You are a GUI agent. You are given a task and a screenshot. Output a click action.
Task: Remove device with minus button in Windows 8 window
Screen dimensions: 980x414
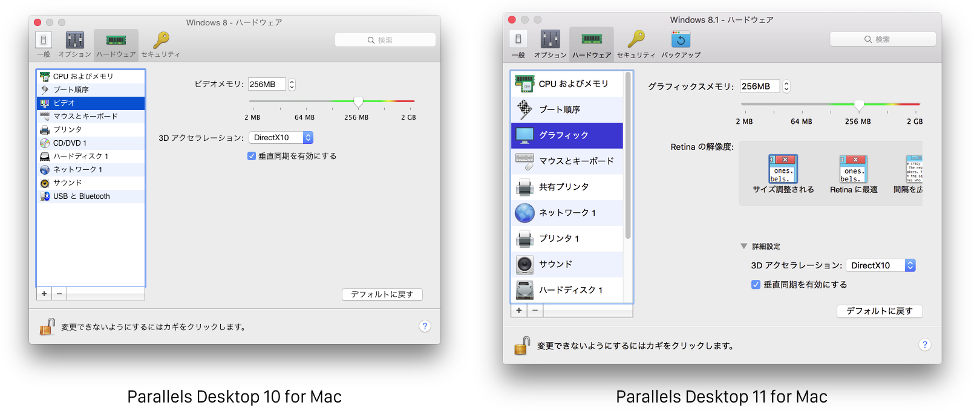point(59,294)
